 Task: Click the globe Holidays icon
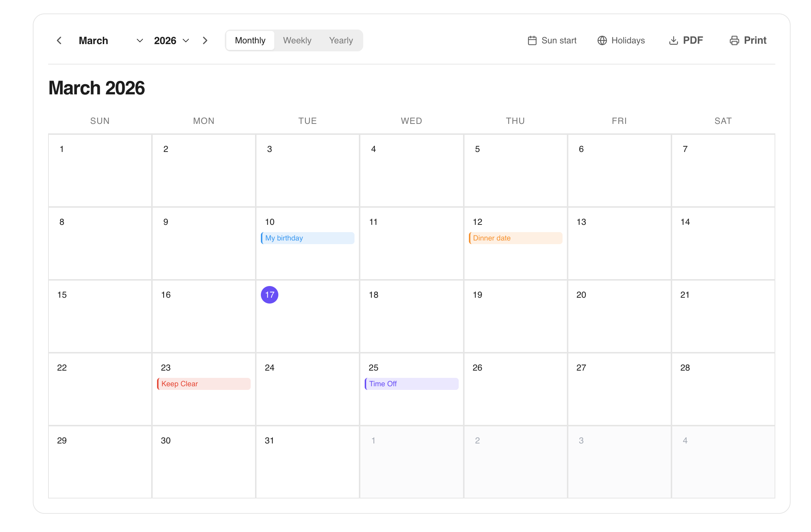click(602, 40)
